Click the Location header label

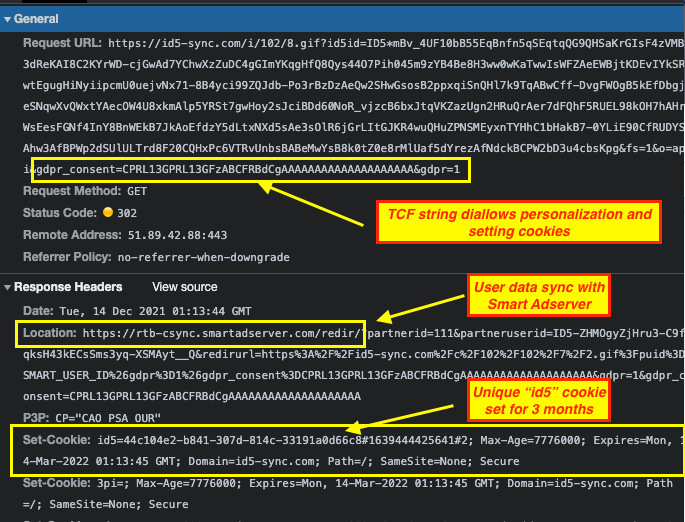[x=50, y=333]
